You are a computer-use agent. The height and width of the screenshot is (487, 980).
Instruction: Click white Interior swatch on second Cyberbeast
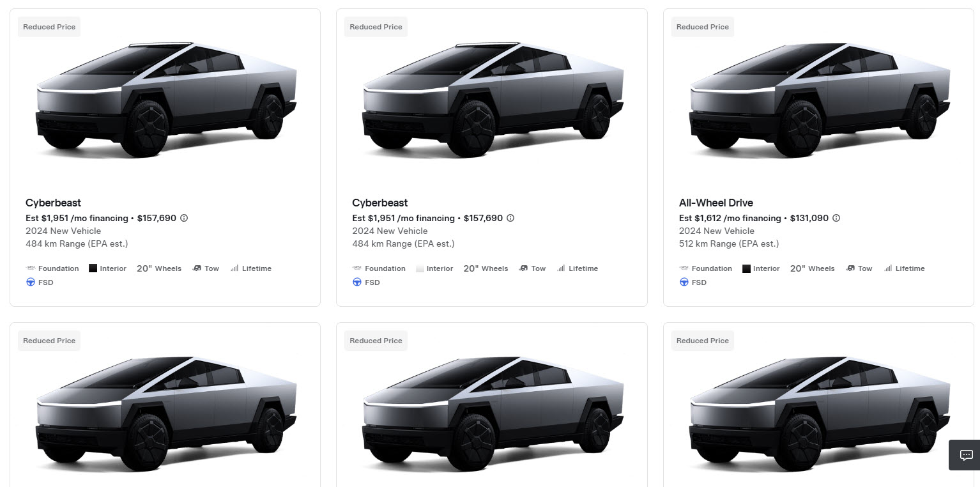click(420, 268)
